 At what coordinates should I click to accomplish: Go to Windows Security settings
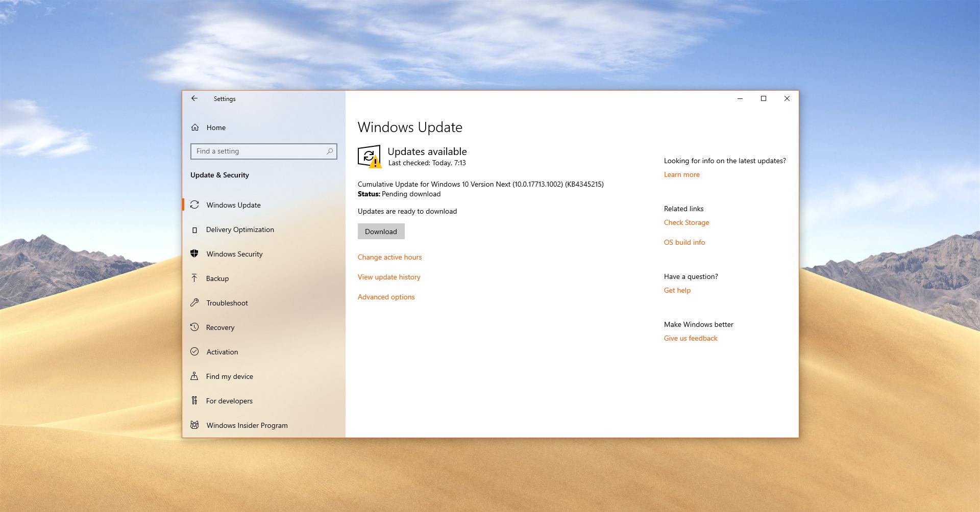click(x=264, y=254)
